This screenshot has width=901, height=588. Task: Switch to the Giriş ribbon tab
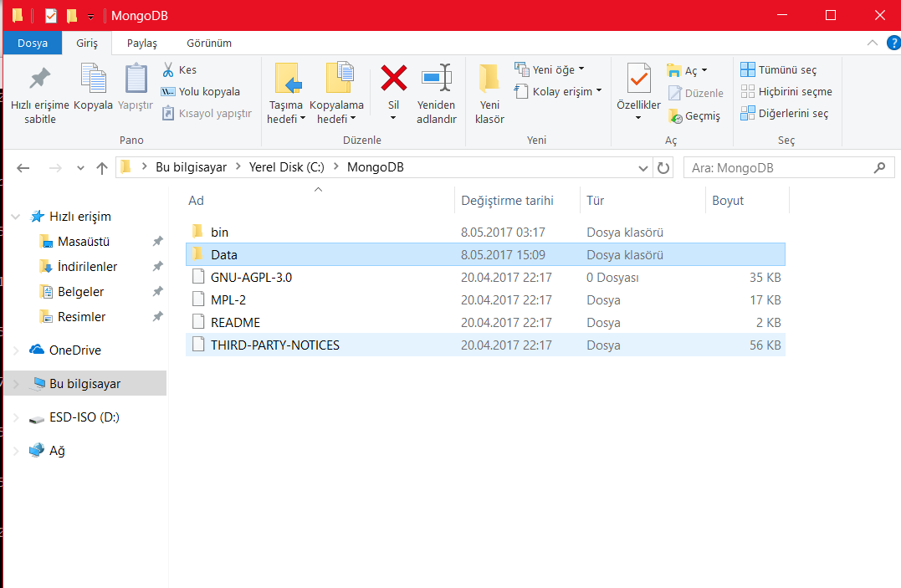(87, 43)
